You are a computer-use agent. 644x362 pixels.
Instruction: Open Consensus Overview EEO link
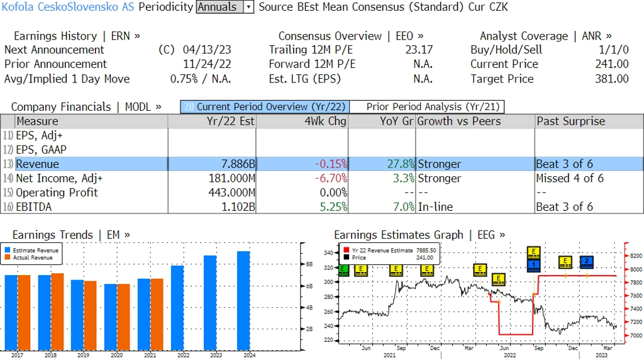tap(351, 37)
